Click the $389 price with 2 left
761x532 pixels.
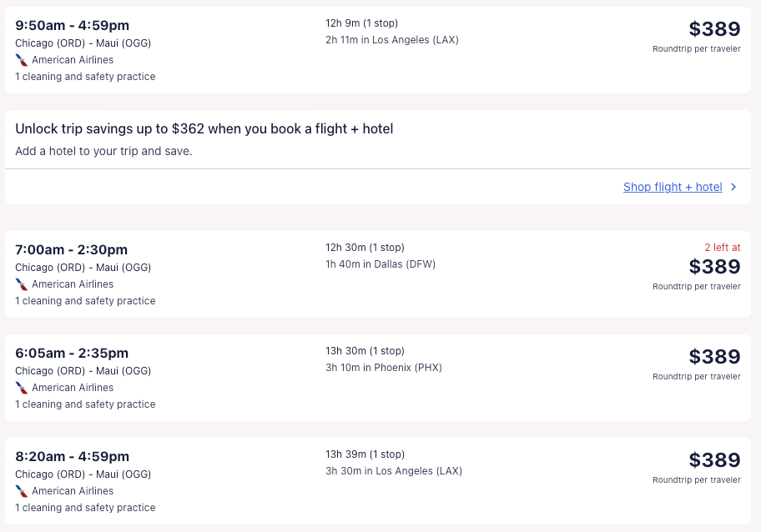[714, 267]
